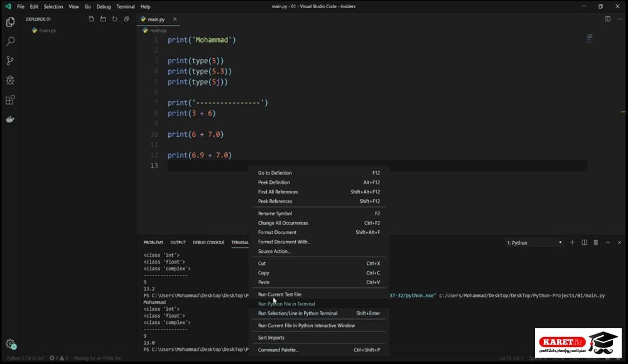Switch to the Problems panel tab
This screenshot has width=628, height=364.
click(153, 242)
